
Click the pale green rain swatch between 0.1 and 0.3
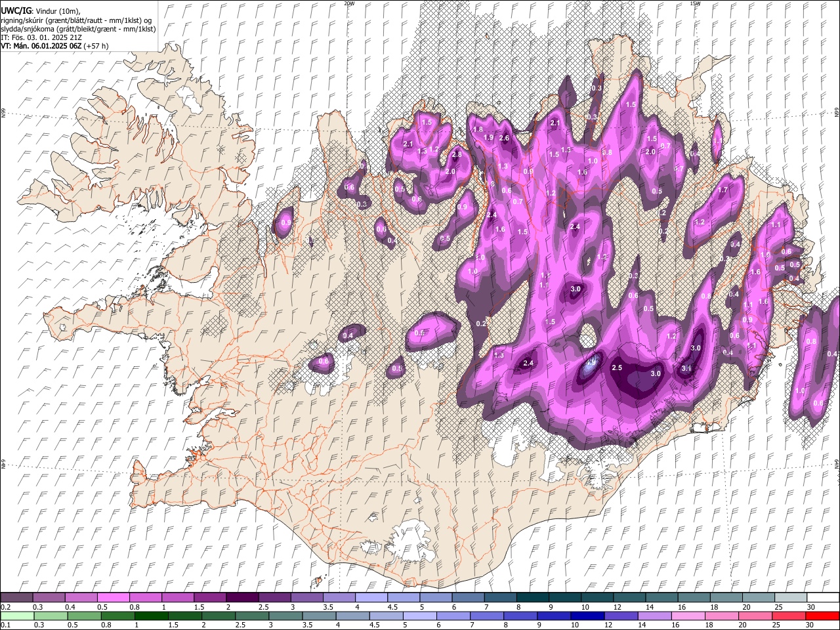pyautogui.click(x=17, y=616)
